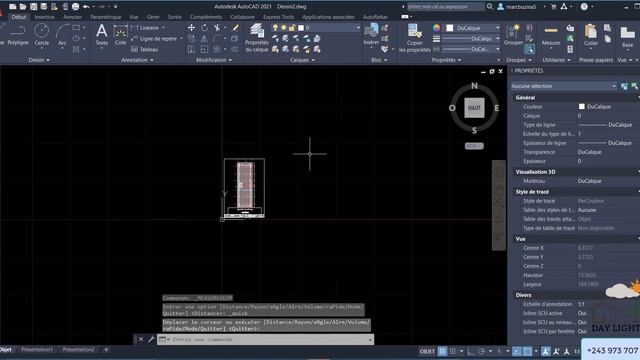Viewport: 640px width, 360px height.
Task: Add new layout with plus button
Action: [x=106, y=350]
